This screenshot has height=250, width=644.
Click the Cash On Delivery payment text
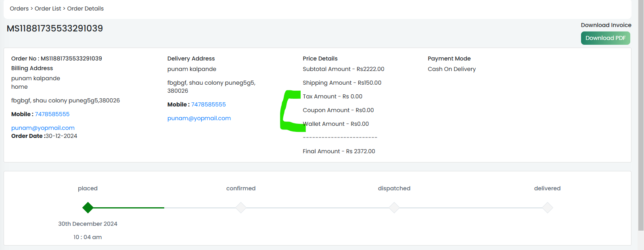tap(452, 69)
